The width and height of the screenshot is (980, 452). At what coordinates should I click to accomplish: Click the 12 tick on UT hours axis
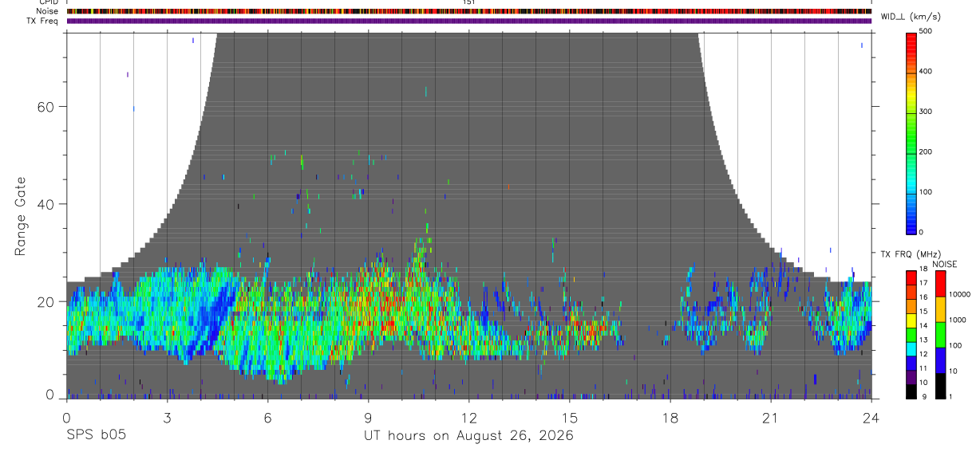[x=469, y=417]
